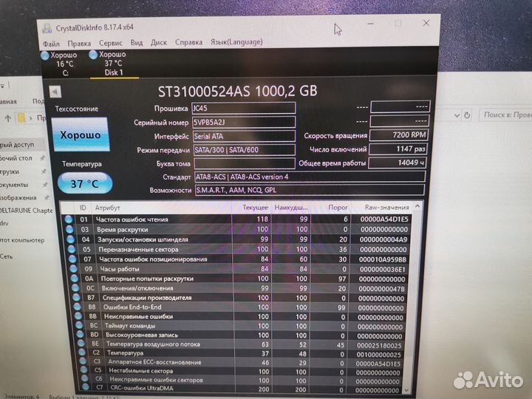Image resolution: width=532 pixels, height=399 pixels.
Task: Click status circle of row 07 Частота ошибок позиционирования
Action: pos(72,259)
